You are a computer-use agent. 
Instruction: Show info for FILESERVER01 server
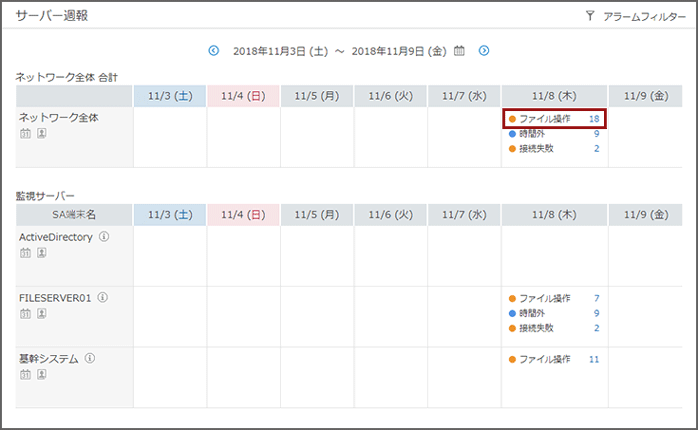102,297
